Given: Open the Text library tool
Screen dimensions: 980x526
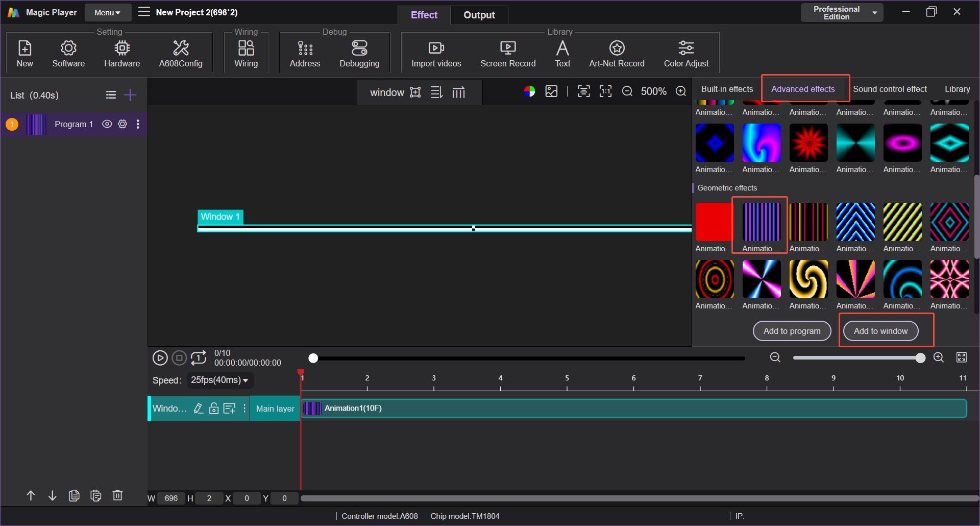Looking at the screenshot, I should [562, 53].
